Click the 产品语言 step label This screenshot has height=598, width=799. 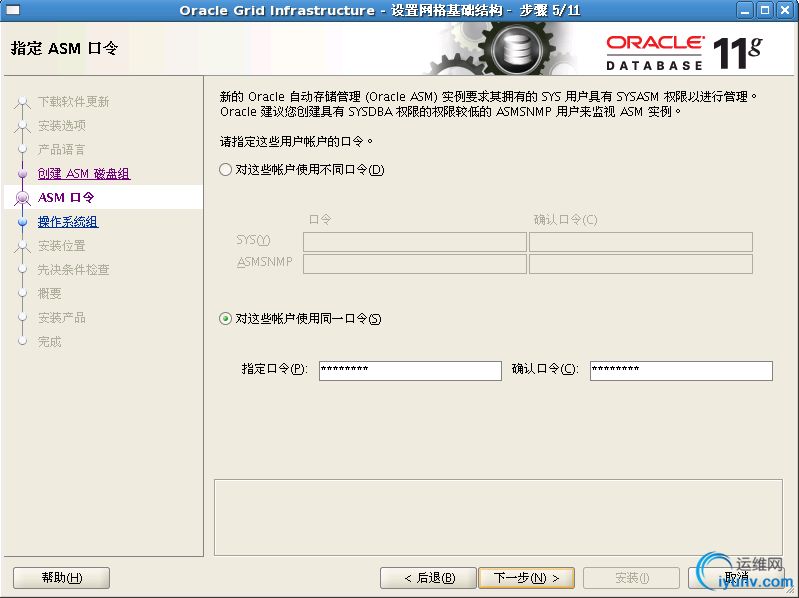[62, 149]
